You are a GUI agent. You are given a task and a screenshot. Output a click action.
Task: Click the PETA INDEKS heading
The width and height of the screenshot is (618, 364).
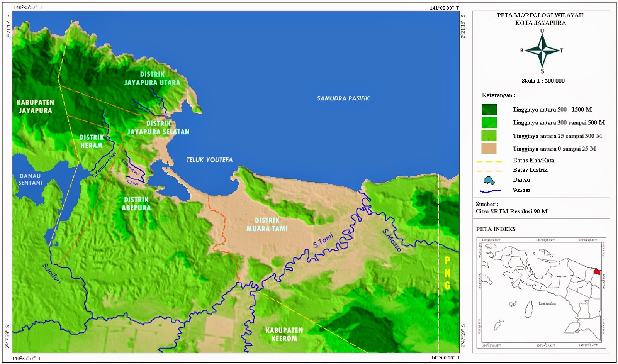(x=496, y=229)
